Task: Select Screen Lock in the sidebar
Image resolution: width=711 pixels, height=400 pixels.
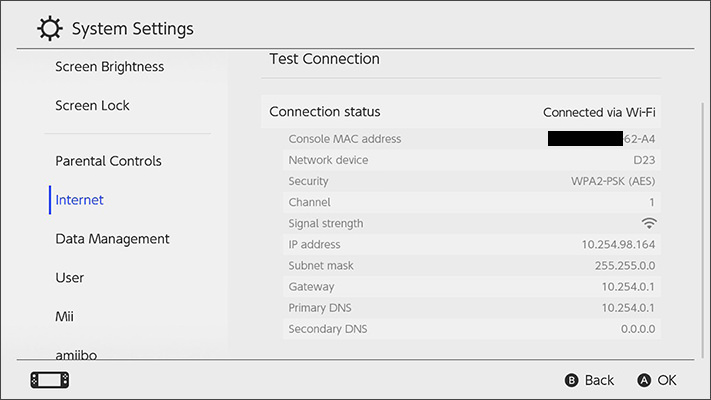Action: (x=93, y=106)
